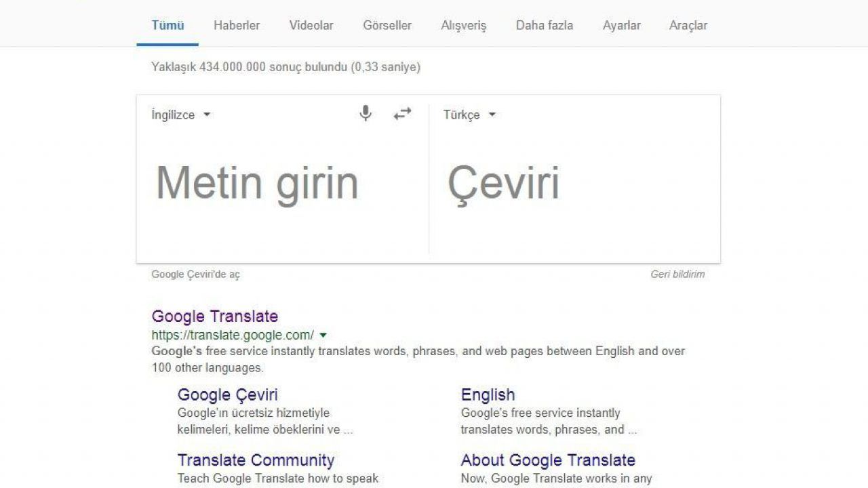Screen dimensions: 868x488
Task: Expand the green arrow beside translate.google.com
Action: pyautogui.click(x=323, y=335)
